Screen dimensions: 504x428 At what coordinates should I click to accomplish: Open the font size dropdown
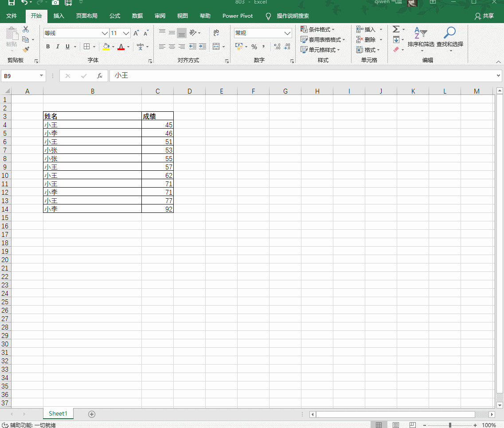126,33
